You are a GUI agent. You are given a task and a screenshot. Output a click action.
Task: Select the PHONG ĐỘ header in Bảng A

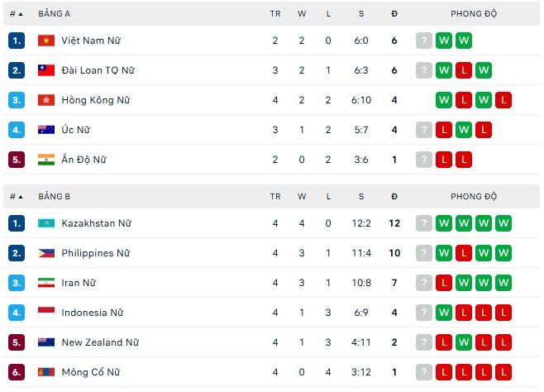pos(474,14)
